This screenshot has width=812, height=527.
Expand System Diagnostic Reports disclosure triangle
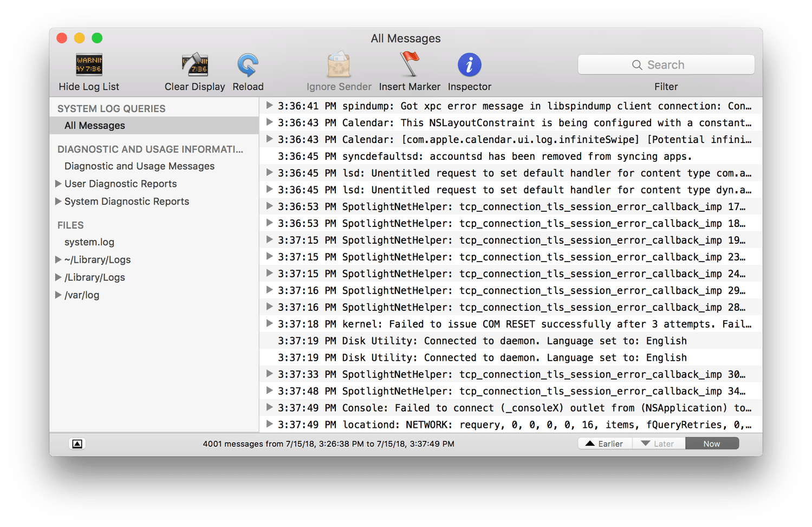58,201
